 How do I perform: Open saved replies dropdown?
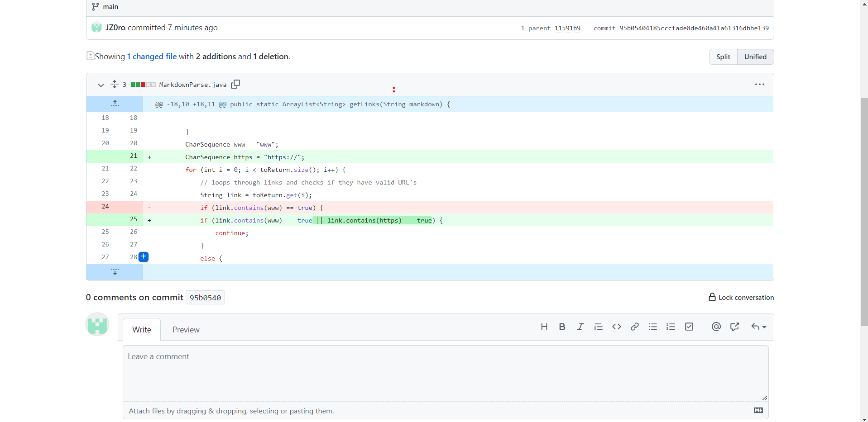click(758, 327)
